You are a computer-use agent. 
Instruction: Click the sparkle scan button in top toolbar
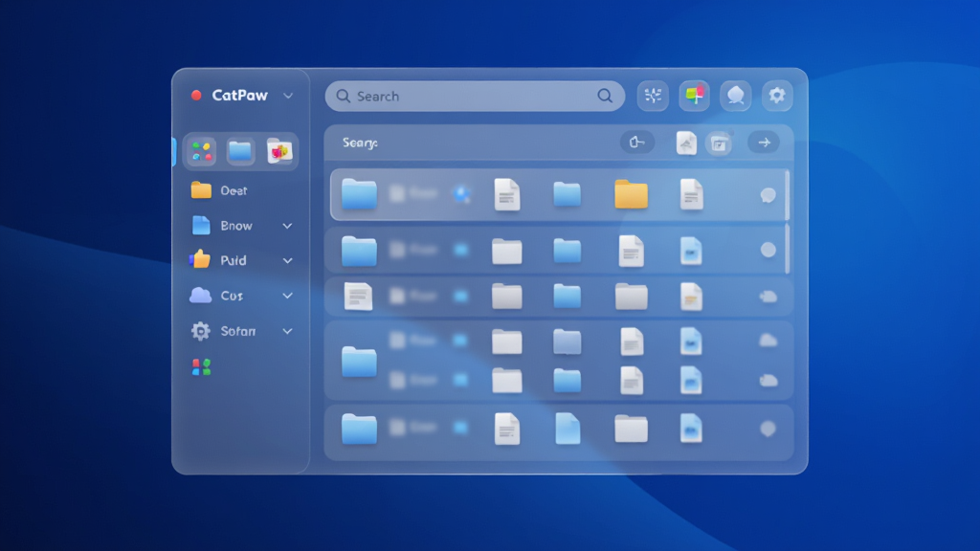click(653, 96)
